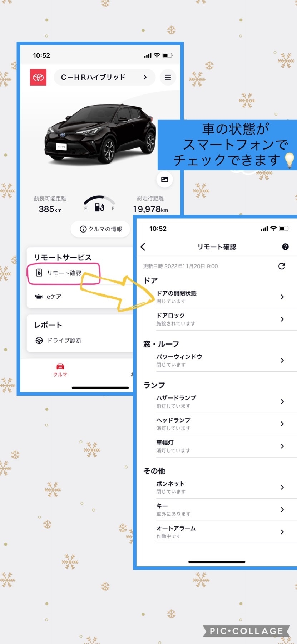Open the hamburger menu icon

coord(168,77)
